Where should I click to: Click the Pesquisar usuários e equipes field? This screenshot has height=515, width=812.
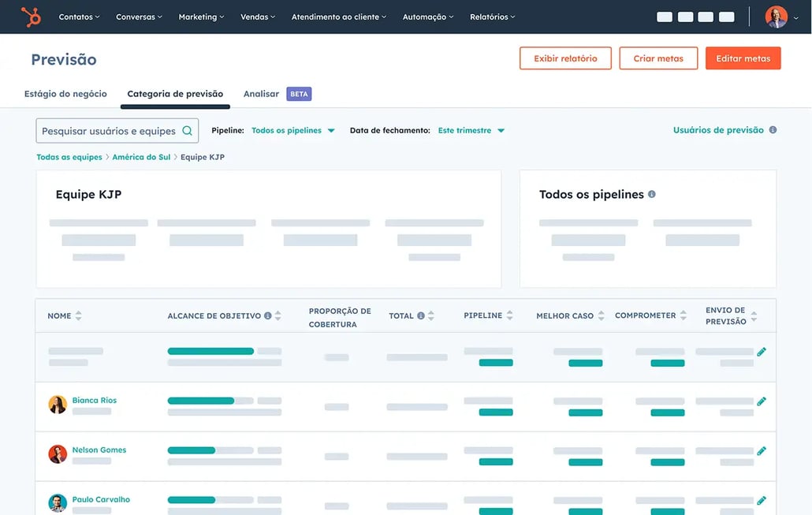(x=109, y=131)
